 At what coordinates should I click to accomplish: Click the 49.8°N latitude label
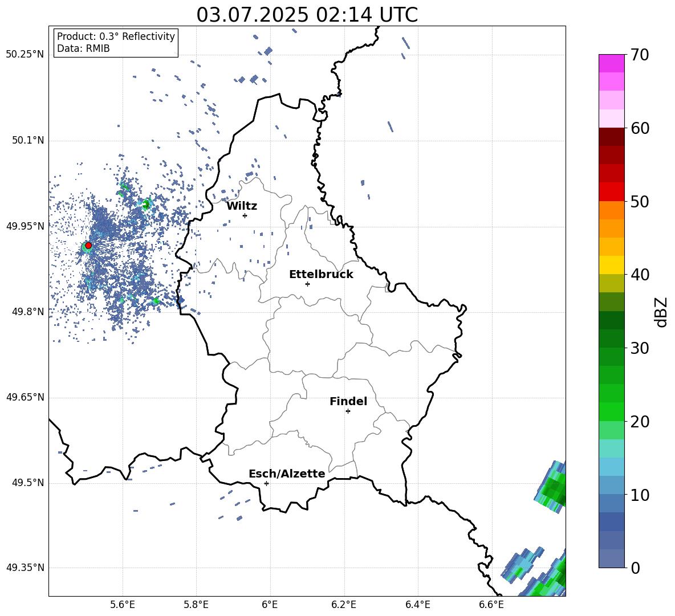27,312
